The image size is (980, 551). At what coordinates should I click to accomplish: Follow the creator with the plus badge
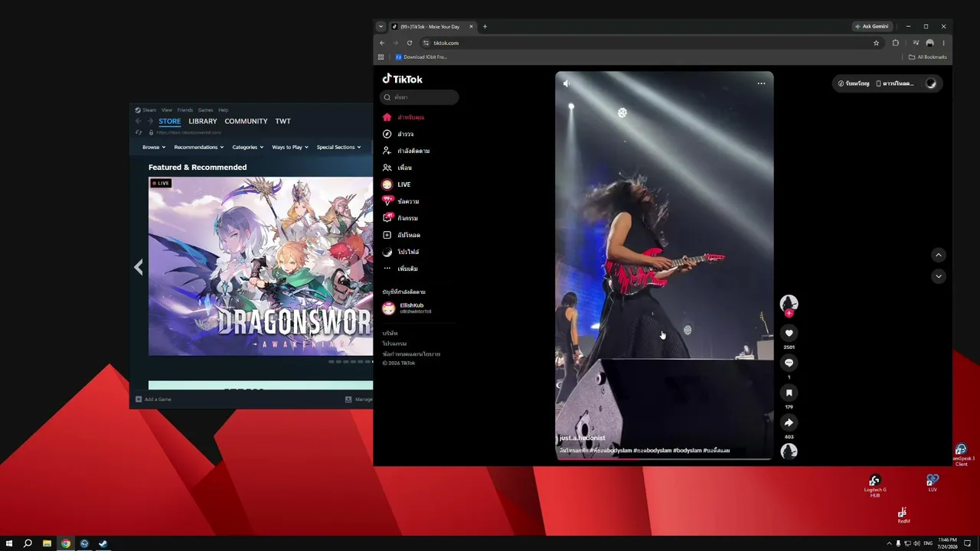[x=789, y=313]
